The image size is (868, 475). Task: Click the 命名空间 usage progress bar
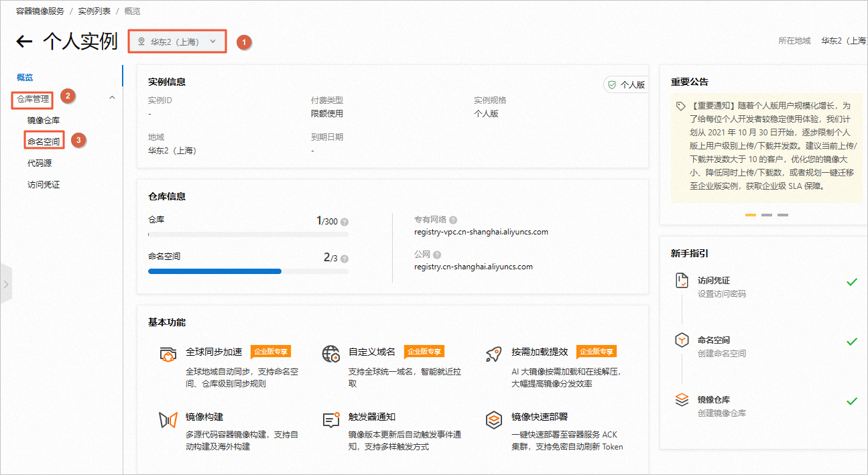pos(248,271)
